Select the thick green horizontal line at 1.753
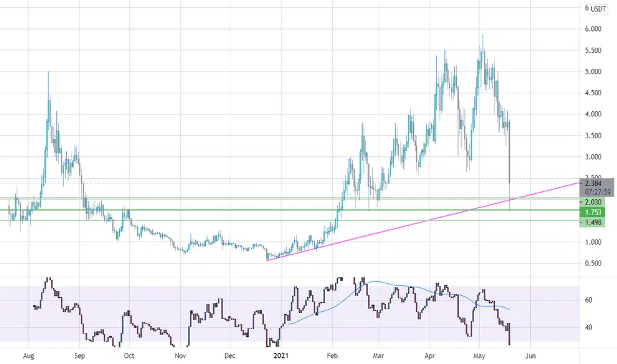Image resolution: width=617 pixels, height=364 pixels. (x=290, y=210)
